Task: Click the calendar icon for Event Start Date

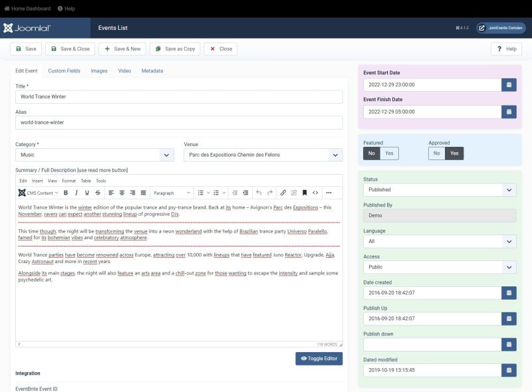Action: 509,85
